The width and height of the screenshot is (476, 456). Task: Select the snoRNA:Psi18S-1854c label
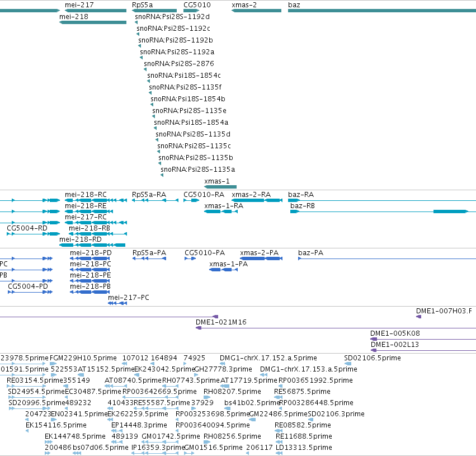pyautogui.click(x=184, y=76)
